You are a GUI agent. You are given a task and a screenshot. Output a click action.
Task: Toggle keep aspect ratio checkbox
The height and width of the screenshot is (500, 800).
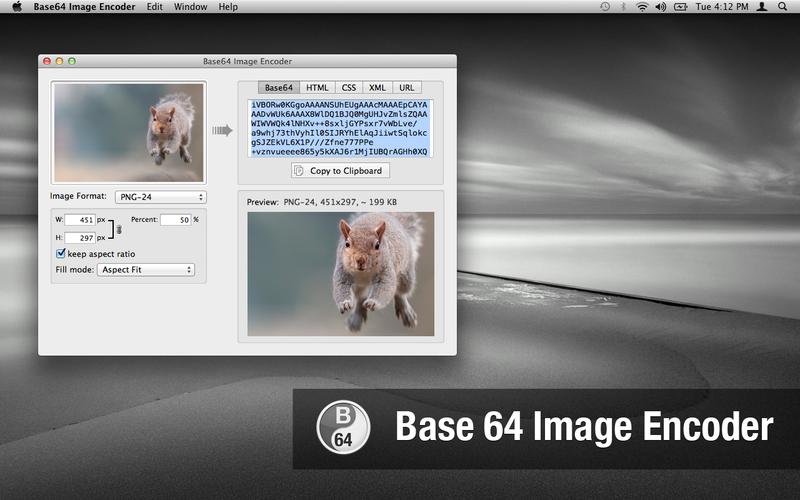point(61,254)
